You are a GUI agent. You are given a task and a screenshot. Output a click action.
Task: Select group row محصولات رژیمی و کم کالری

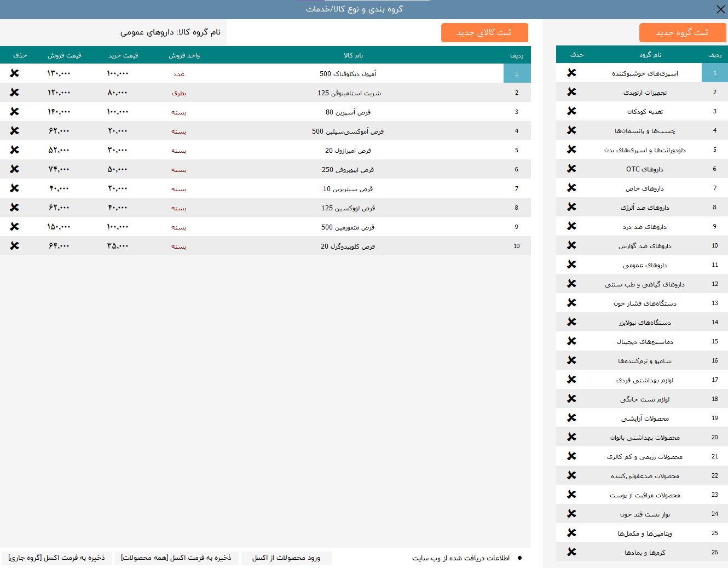642,456
